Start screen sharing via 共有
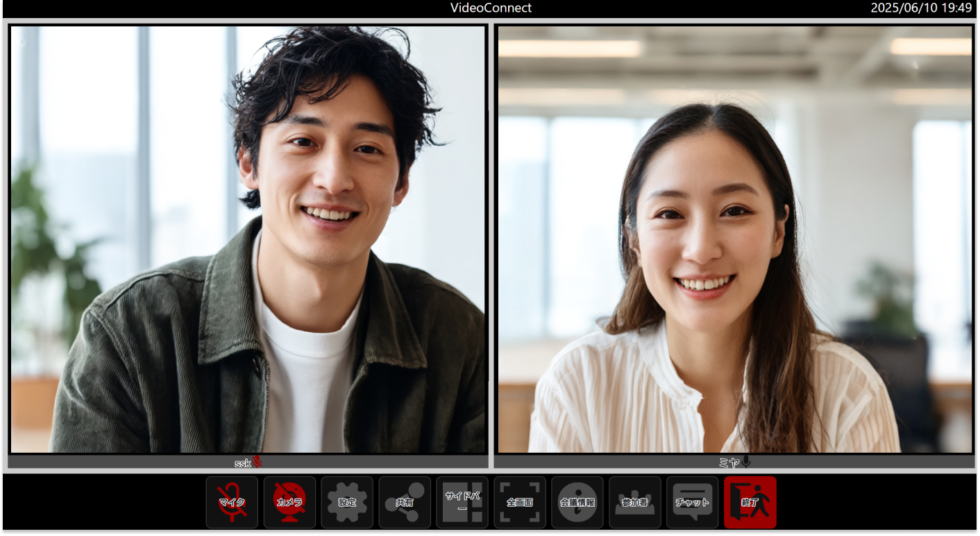The image size is (980, 536). (405, 502)
